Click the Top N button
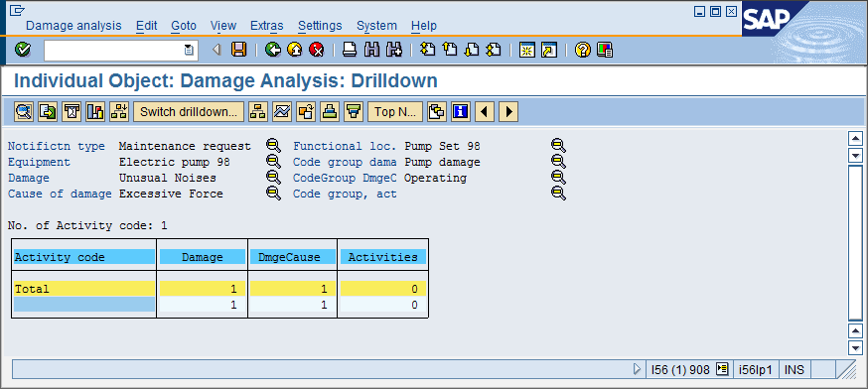868x389 pixels. [x=395, y=112]
